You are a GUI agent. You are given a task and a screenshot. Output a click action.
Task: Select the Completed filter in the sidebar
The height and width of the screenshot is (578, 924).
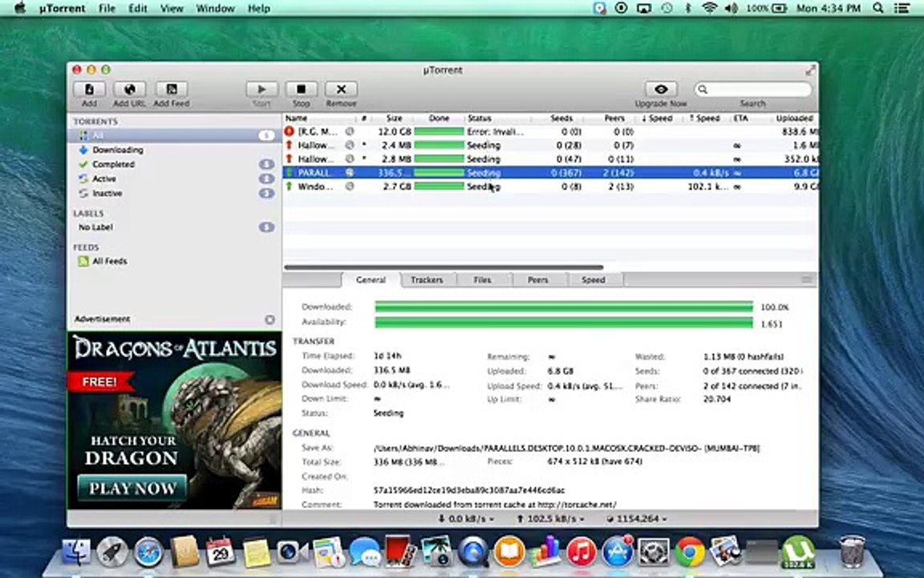tap(174, 165)
